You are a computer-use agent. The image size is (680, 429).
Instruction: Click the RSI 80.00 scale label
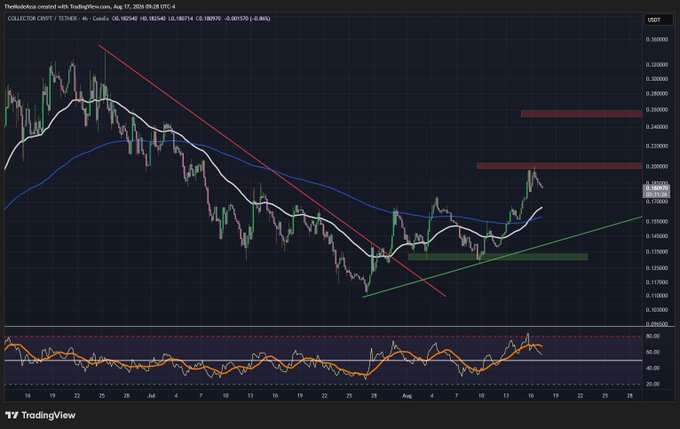tap(653, 336)
